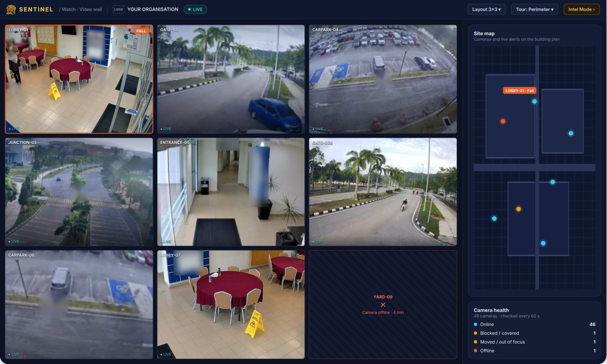Click the LOBBY-01 · Fall map label
This screenshot has width=607, height=364.
click(519, 91)
